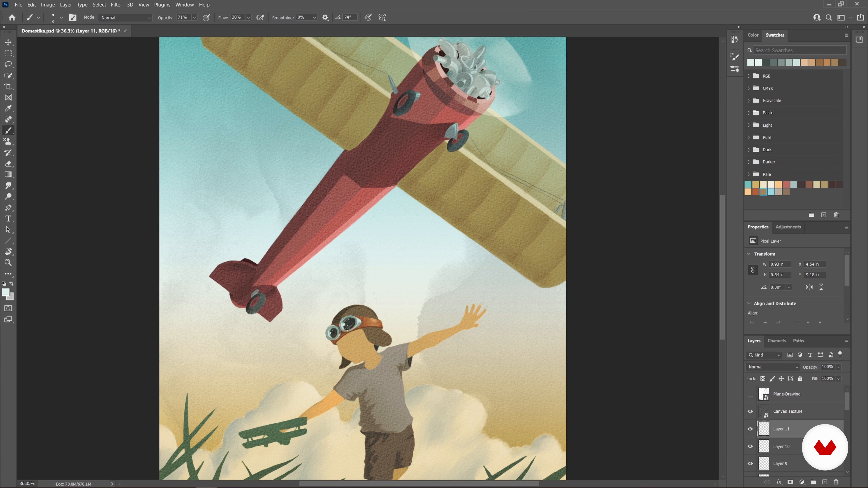
Task: Switch to the Paths tab
Action: point(798,341)
